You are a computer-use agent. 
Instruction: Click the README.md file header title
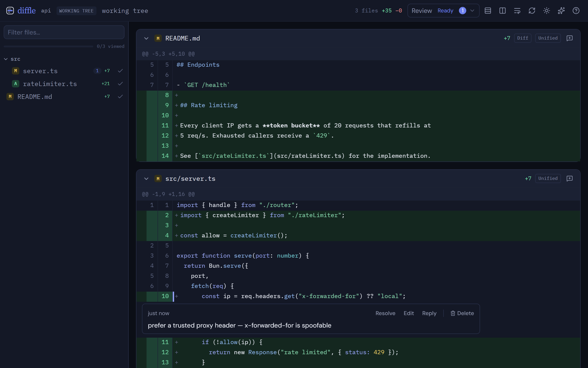click(x=182, y=38)
